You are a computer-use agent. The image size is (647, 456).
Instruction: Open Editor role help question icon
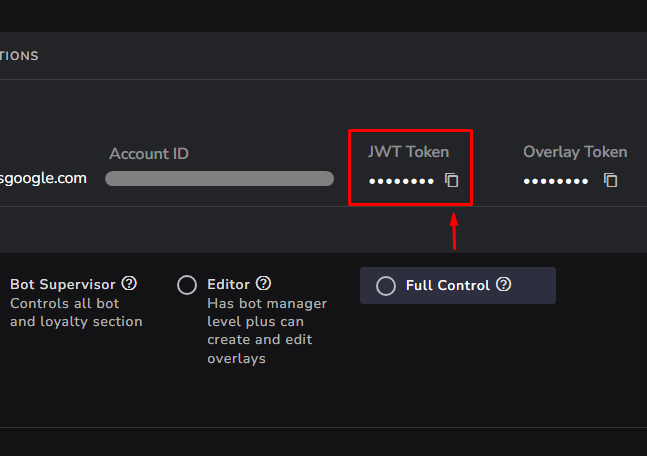point(263,284)
